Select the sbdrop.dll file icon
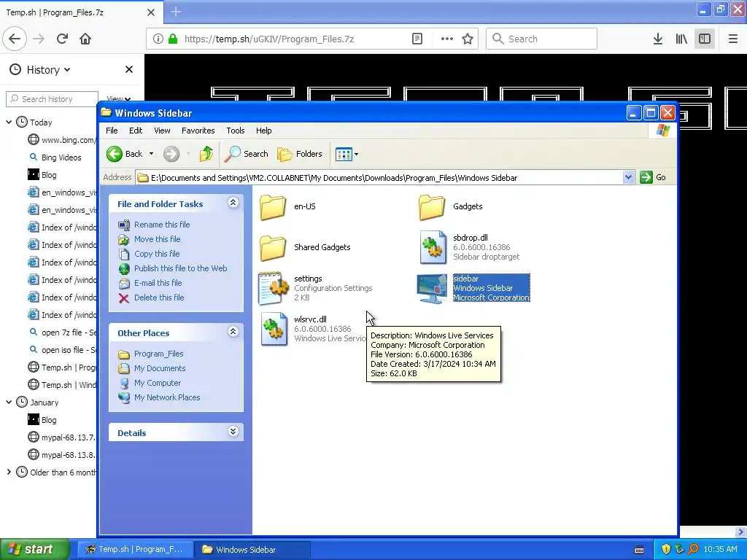 point(433,247)
